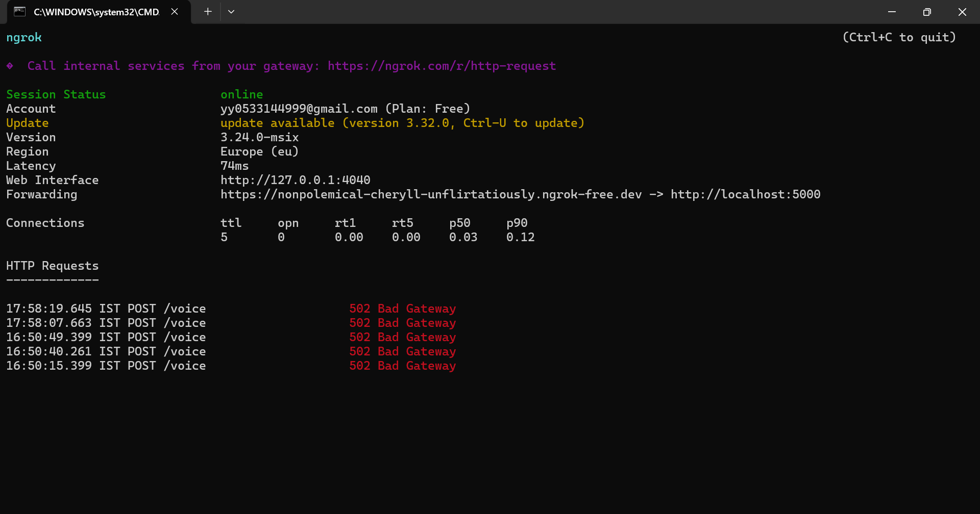This screenshot has height=514, width=980.
Task: Click the CMD terminal icon in the tab
Action: point(19,12)
